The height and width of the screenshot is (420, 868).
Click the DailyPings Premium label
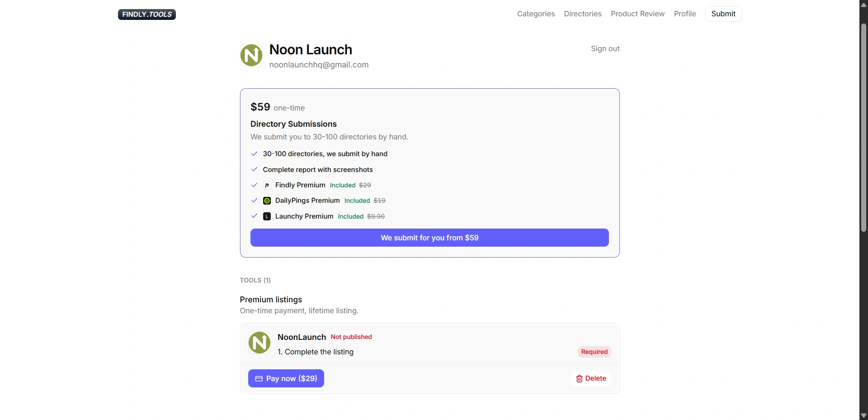coord(307,200)
